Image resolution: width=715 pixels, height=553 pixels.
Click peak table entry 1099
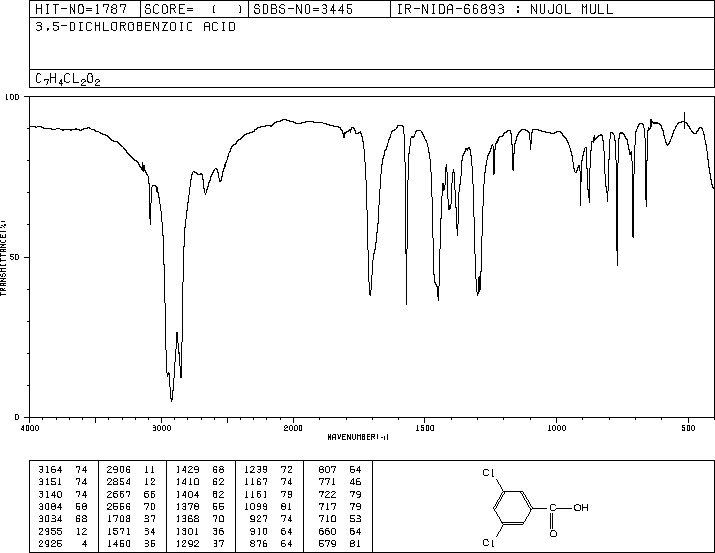tap(256, 506)
